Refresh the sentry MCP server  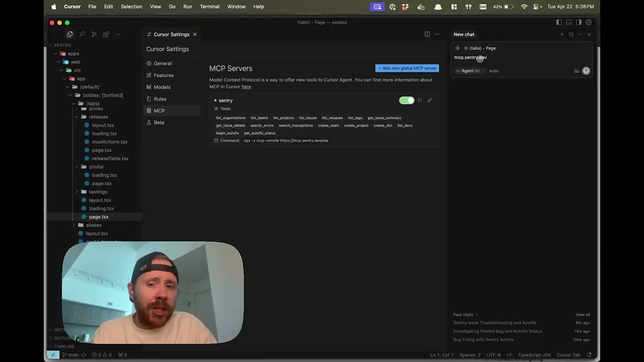click(420, 101)
